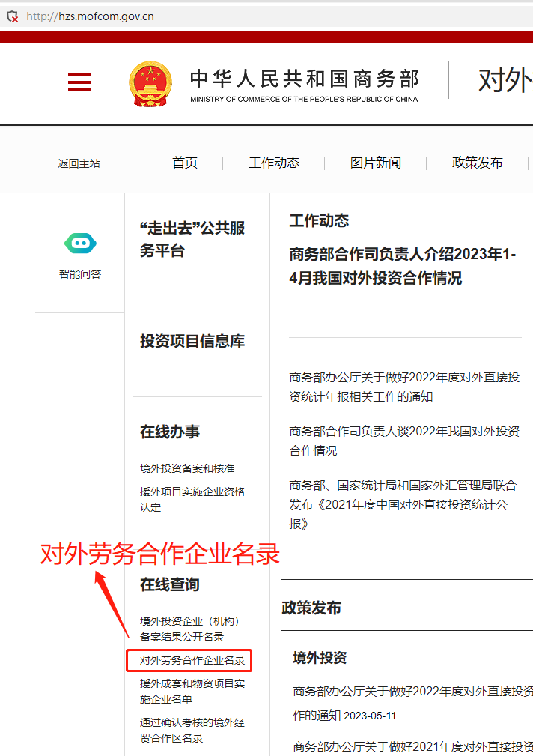
Task: Switch to 图片新闻 navigation tab
Action: click(375, 163)
